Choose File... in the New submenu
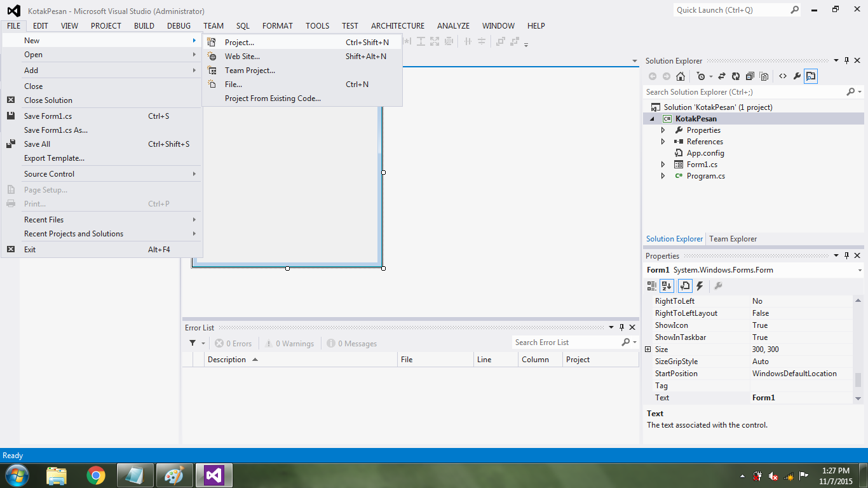The height and width of the screenshot is (488, 868). (302, 85)
